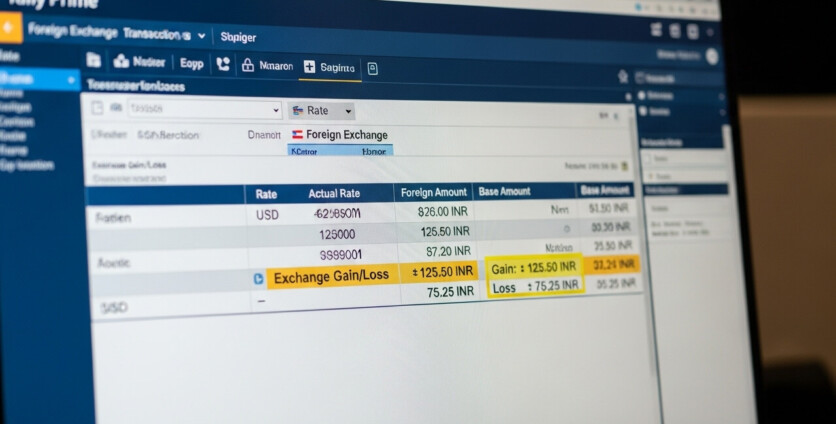This screenshot has height=424, width=836.
Task: Click the first of three top-right header icons
Action: tap(657, 30)
